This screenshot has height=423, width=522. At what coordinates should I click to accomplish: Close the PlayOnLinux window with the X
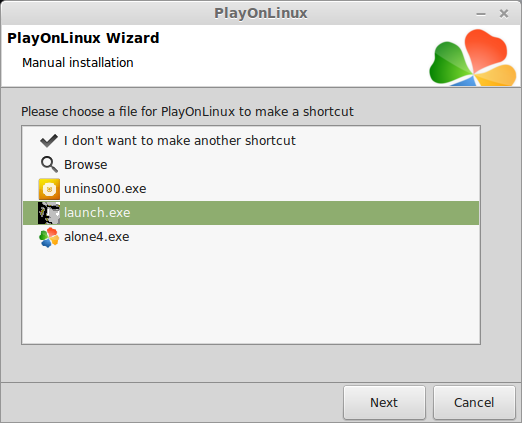(504, 14)
